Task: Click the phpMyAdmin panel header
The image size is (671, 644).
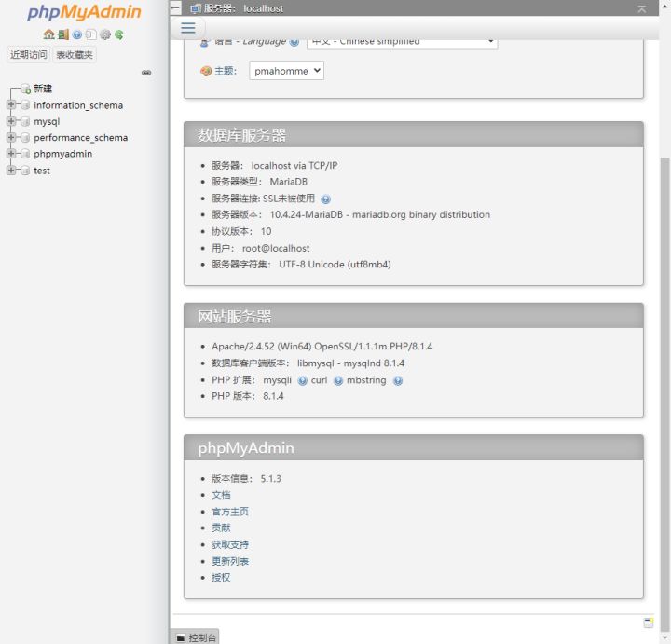Action: click(414, 448)
